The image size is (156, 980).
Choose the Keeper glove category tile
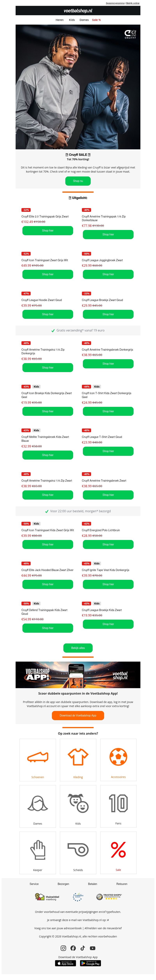click(x=38, y=852)
